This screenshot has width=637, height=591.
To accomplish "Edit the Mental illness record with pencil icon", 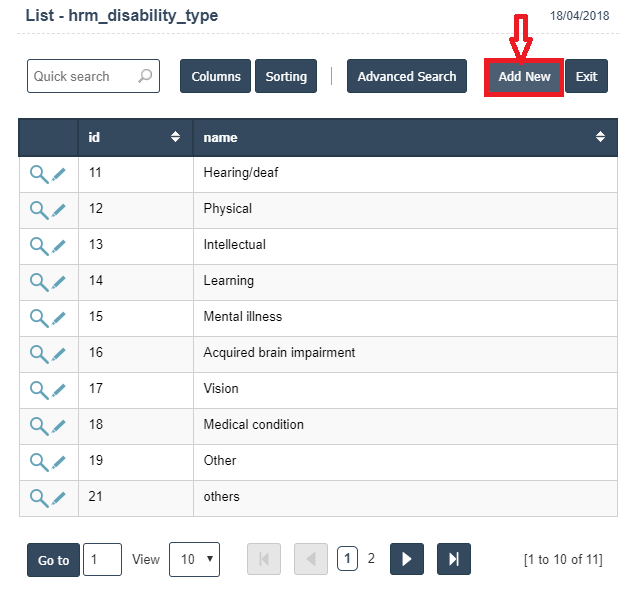I will click(59, 318).
